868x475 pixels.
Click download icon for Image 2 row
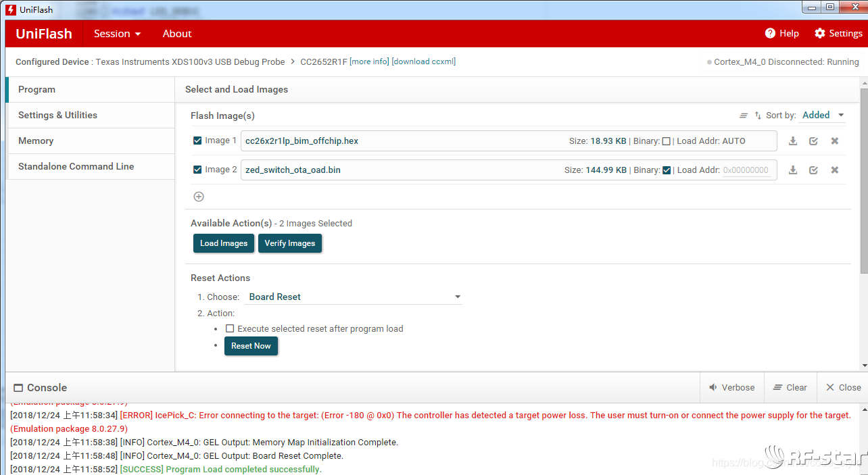tap(793, 170)
